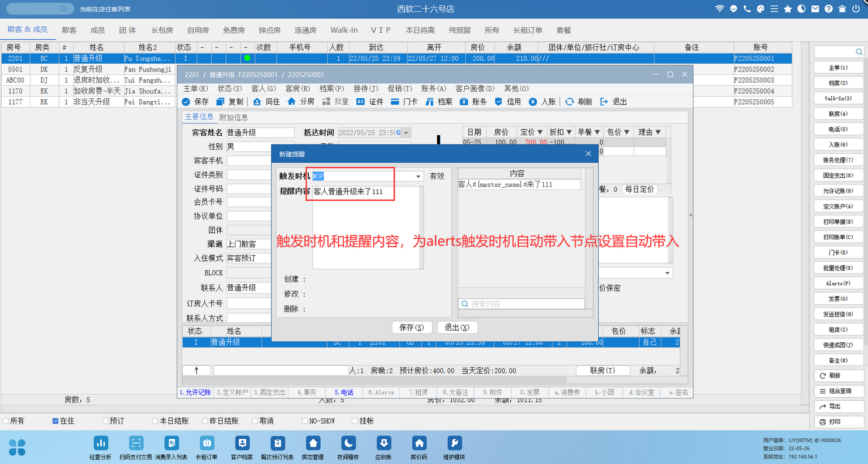Click 保存 in the guest form toolbar
This screenshot has height=464, width=868.
[195, 101]
